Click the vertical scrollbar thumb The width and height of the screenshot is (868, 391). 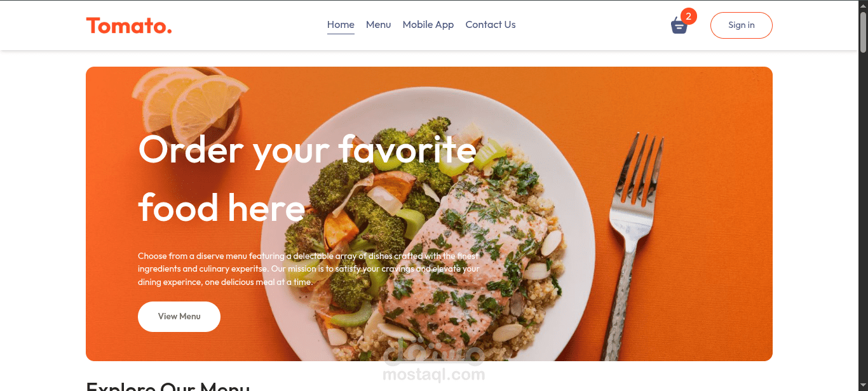[863, 32]
